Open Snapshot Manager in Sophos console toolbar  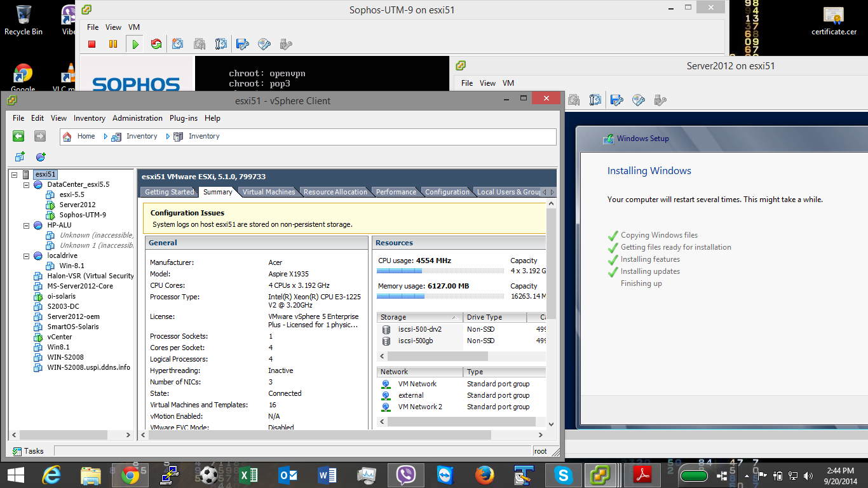point(221,44)
